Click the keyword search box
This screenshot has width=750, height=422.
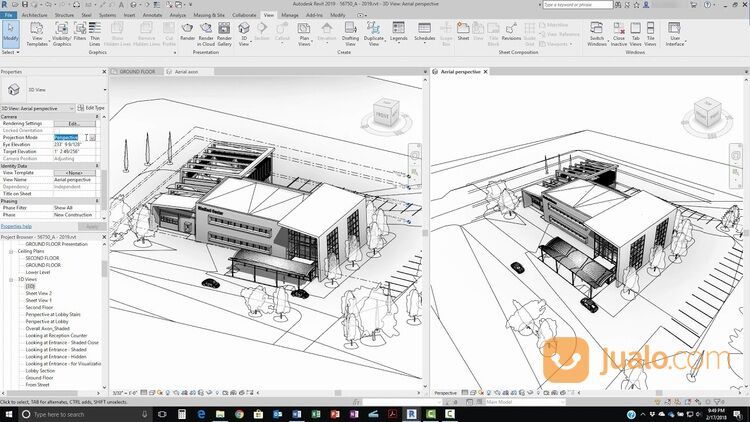point(578,5)
